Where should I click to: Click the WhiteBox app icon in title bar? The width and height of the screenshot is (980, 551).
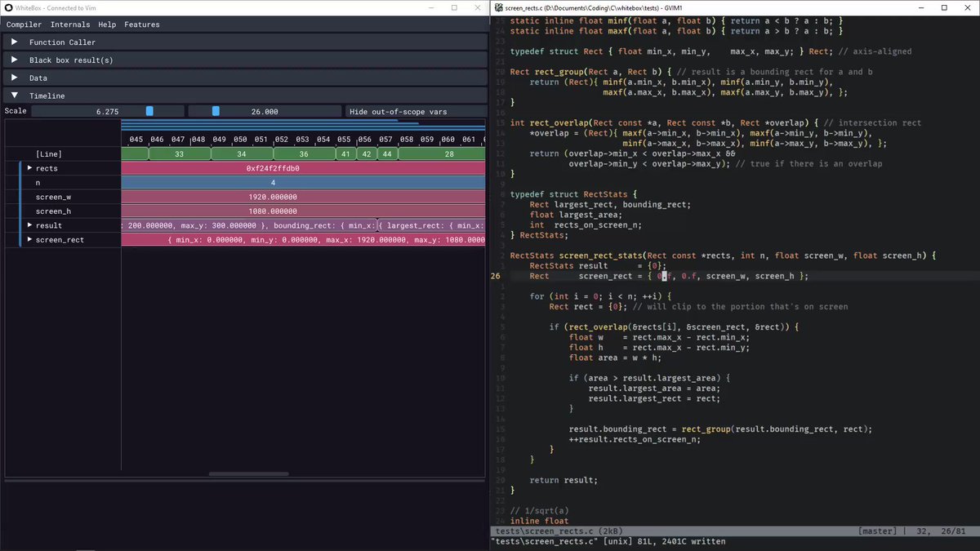pos(8,7)
